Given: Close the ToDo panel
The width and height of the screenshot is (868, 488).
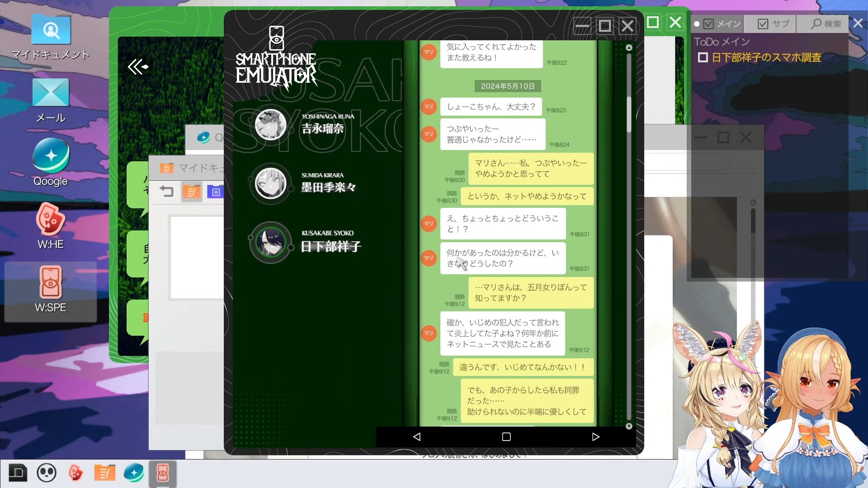Looking at the screenshot, I should click(858, 23).
